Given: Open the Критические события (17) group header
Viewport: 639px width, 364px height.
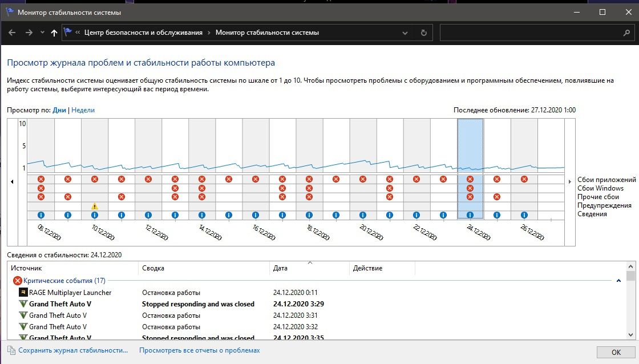Looking at the screenshot, I should tap(64, 281).
